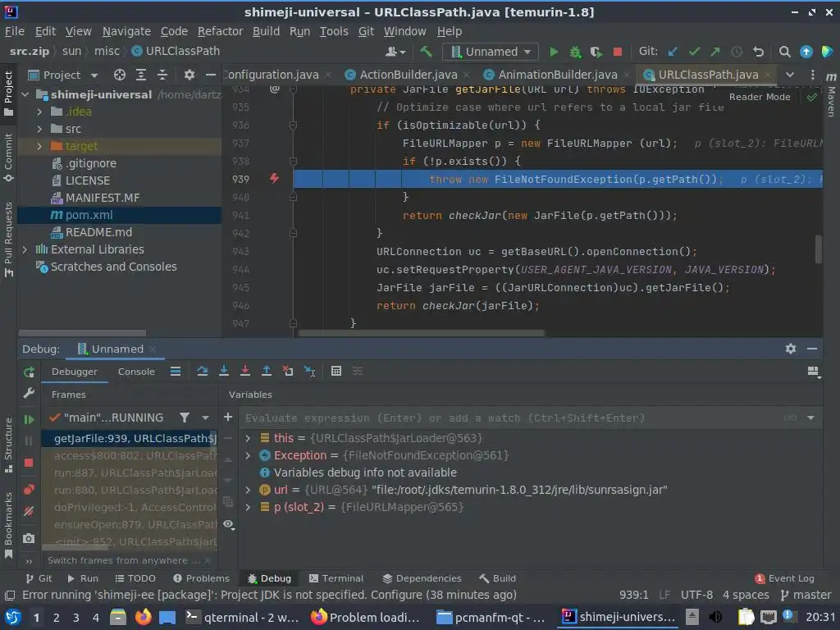840x630 pixels.
Task: Collapse all in Project panel toolbar
Action: tap(162, 75)
